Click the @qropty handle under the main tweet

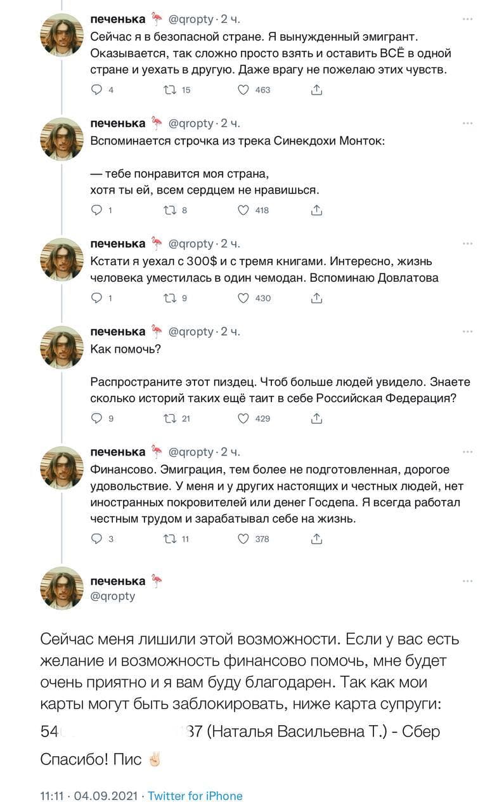(x=113, y=596)
